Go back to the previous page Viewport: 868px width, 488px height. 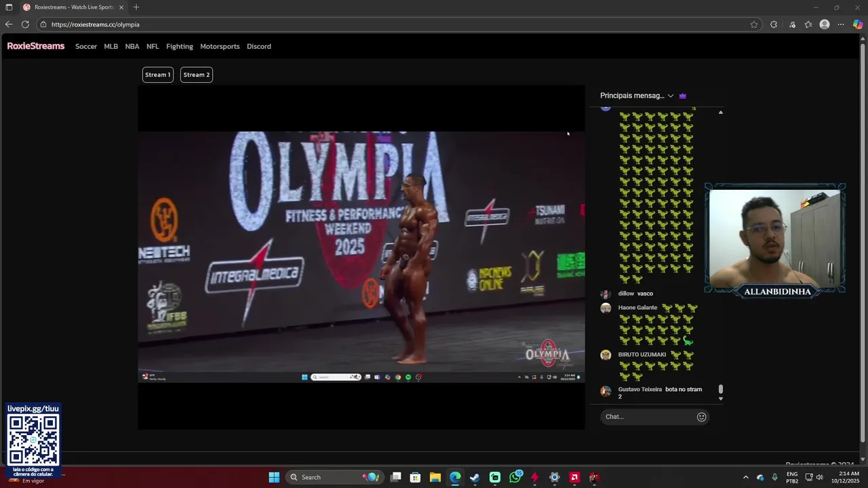pos(9,24)
